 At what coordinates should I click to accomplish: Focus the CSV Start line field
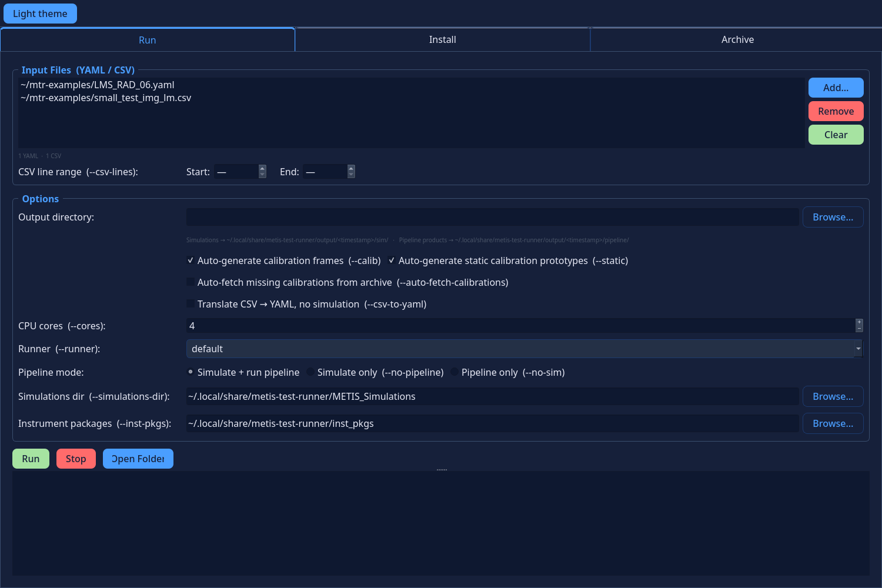tap(236, 172)
